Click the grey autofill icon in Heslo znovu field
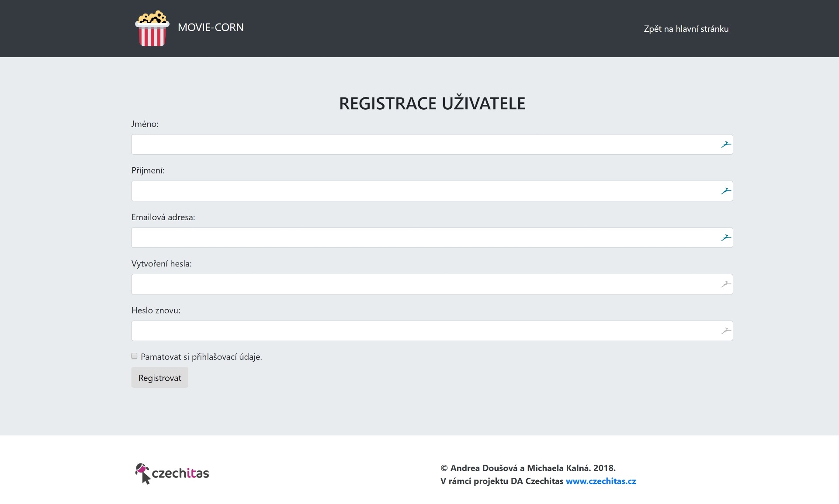This screenshot has height=504, width=839. 726,331
